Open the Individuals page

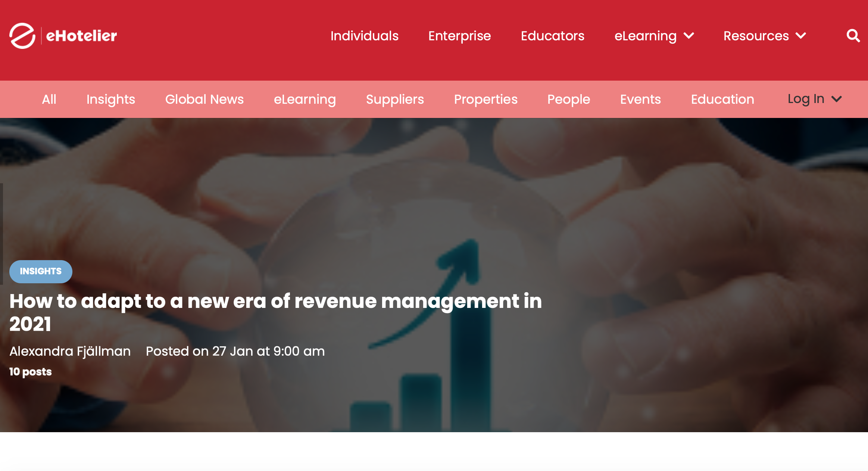(x=365, y=36)
